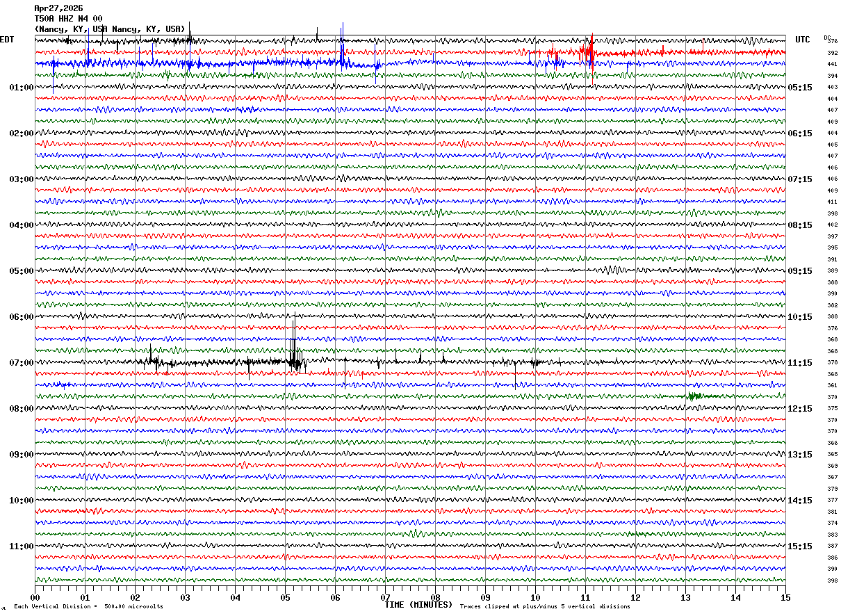Click the Nancy, KY, USA location text

point(110,29)
